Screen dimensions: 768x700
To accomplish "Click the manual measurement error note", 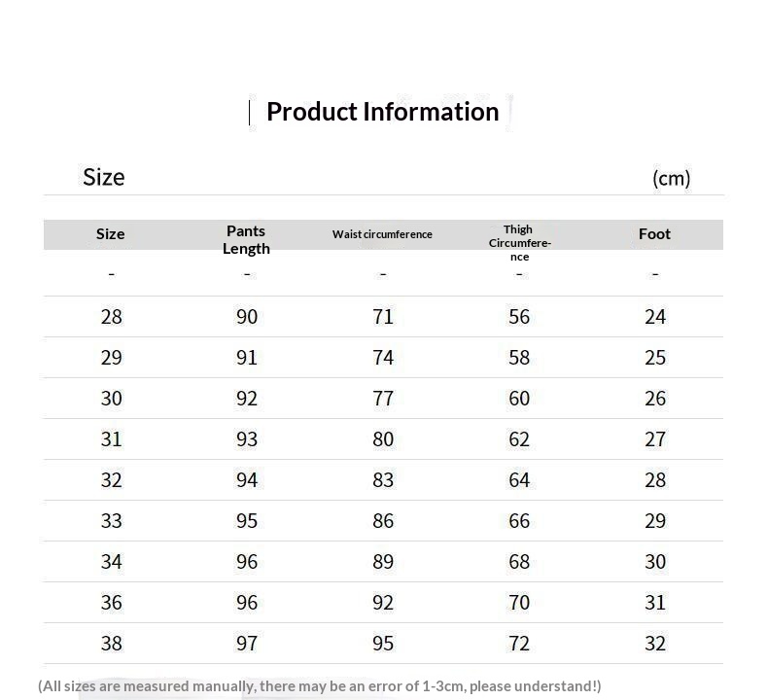I will (x=319, y=686).
